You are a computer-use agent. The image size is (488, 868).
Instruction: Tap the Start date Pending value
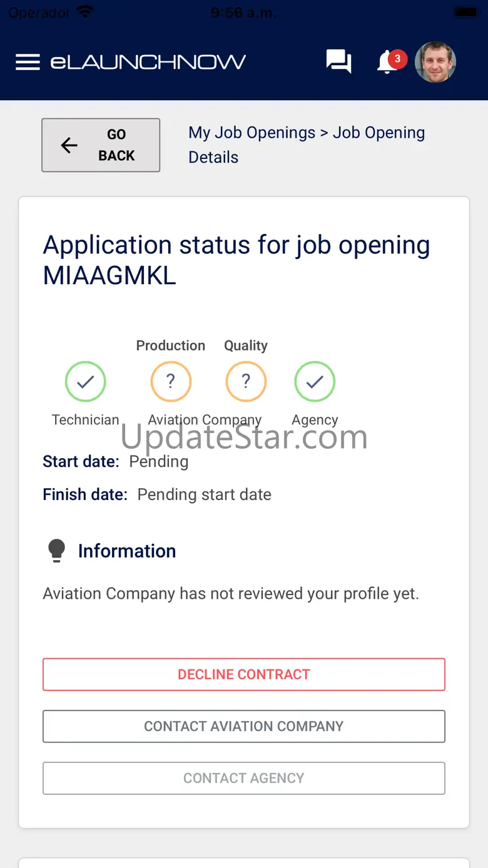159,462
